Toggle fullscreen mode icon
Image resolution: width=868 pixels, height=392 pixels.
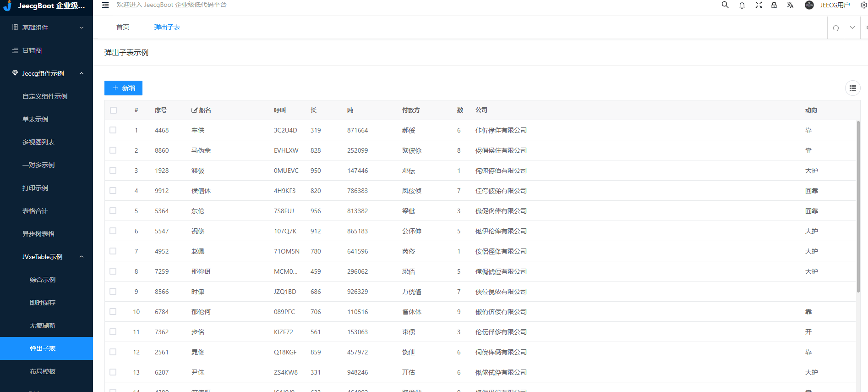coord(759,5)
